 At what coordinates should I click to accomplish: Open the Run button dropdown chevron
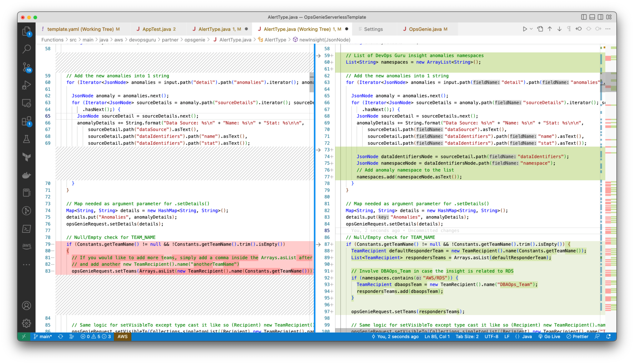click(x=531, y=29)
